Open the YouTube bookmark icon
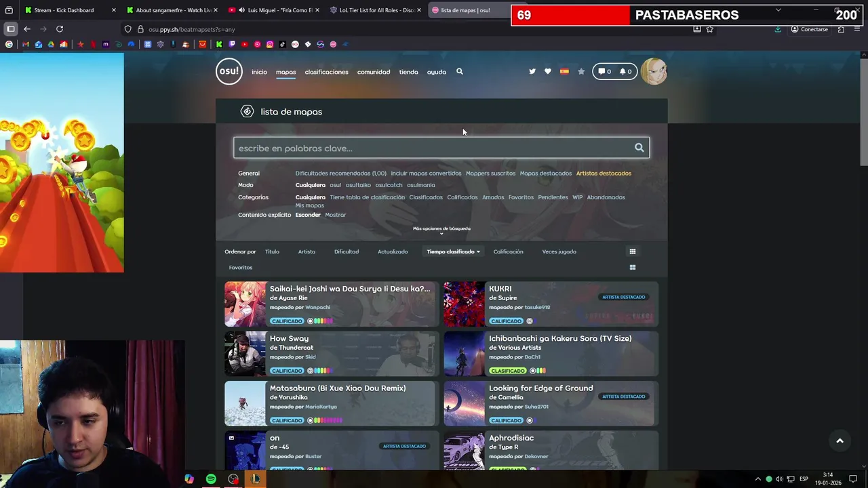The image size is (868, 488). tap(244, 44)
